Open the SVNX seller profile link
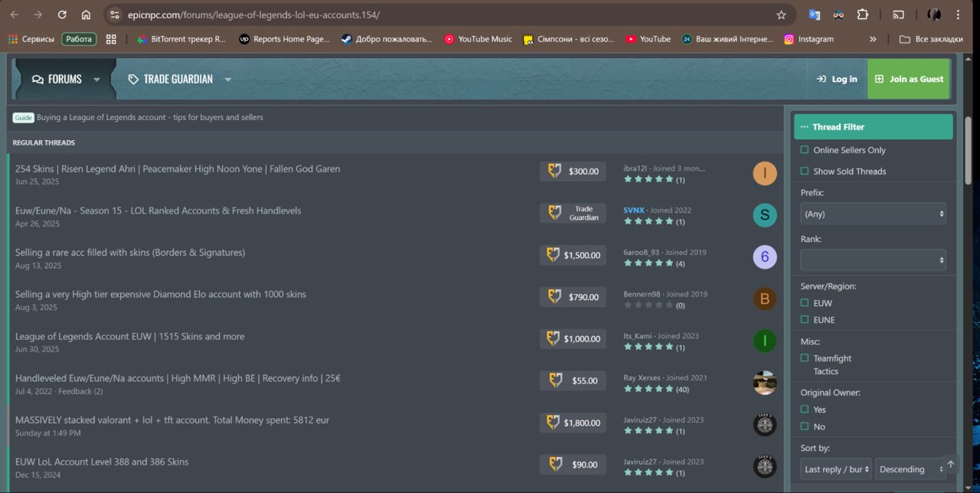Image resolution: width=980 pixels, height=493 pixels. 634,210
